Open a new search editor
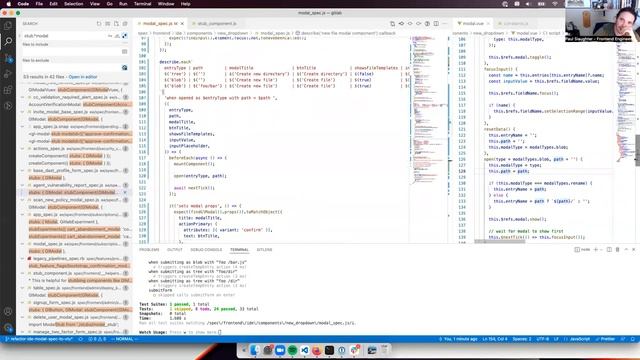The width and height of the screenshot is (640, 360). pyautogui.click(x=116, y=24)
